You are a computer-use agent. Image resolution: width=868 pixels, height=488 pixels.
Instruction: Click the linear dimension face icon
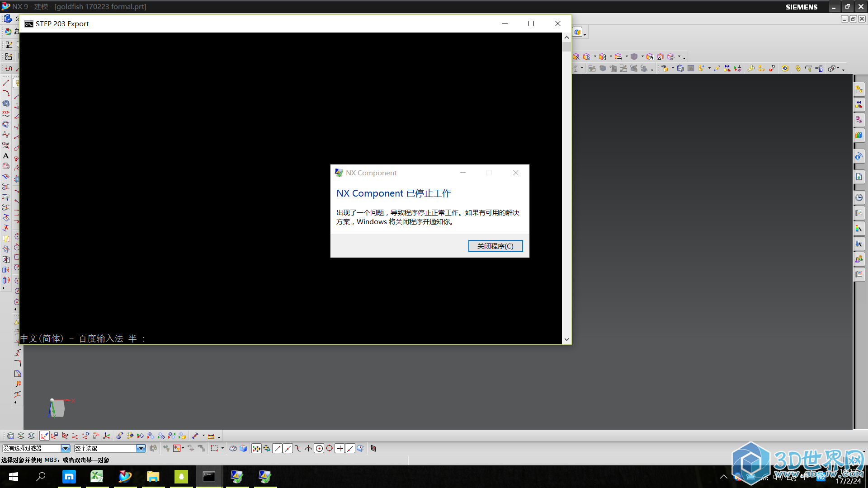click(618, 56)
